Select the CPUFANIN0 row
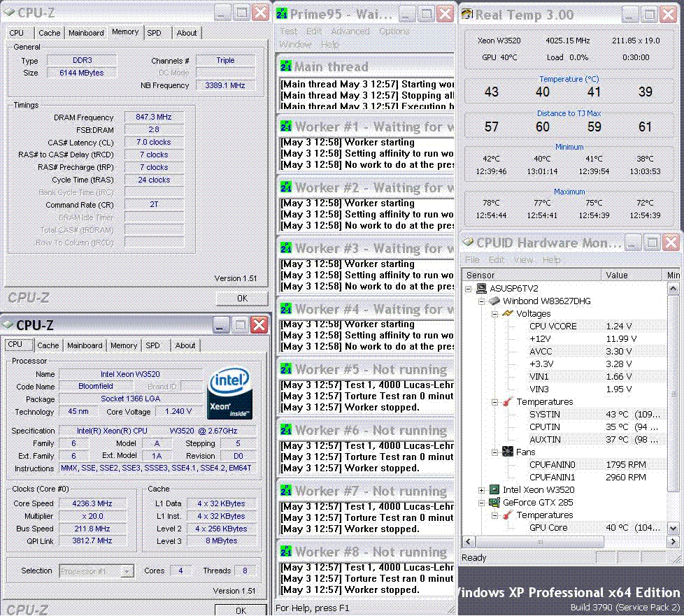The height and width of the screenshot is (616, 684). pyautogui.click(x=565, y=464)
